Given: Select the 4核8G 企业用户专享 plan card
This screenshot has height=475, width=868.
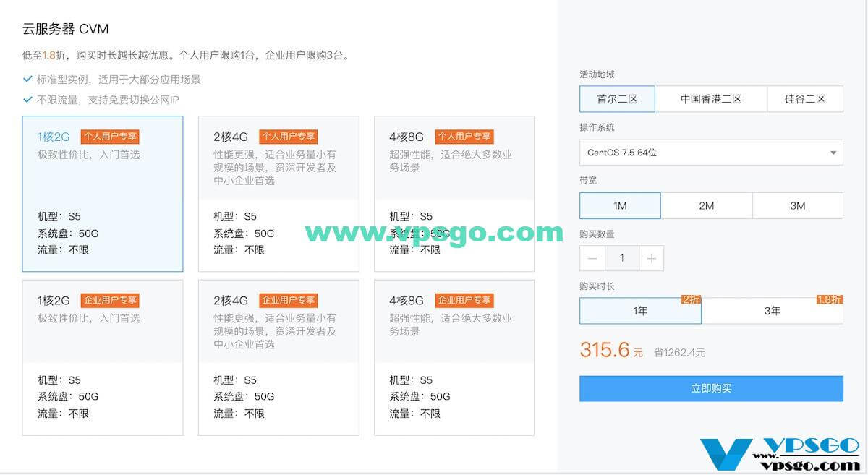Looking at the screenshot, I should (x=454, y=358).
